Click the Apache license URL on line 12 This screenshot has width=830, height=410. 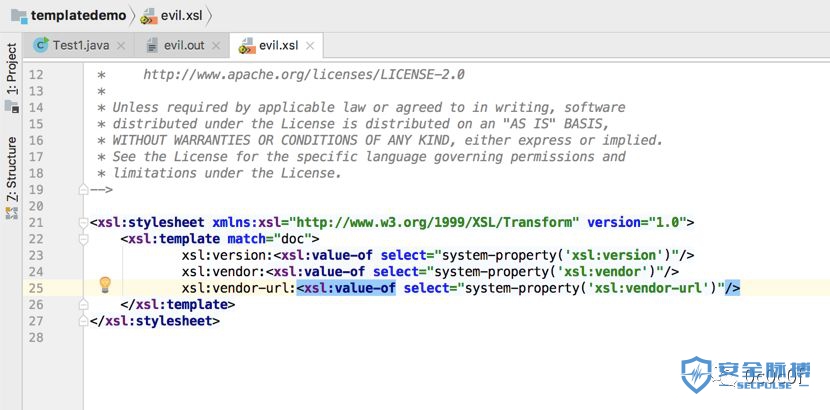[x=304, y=75]
